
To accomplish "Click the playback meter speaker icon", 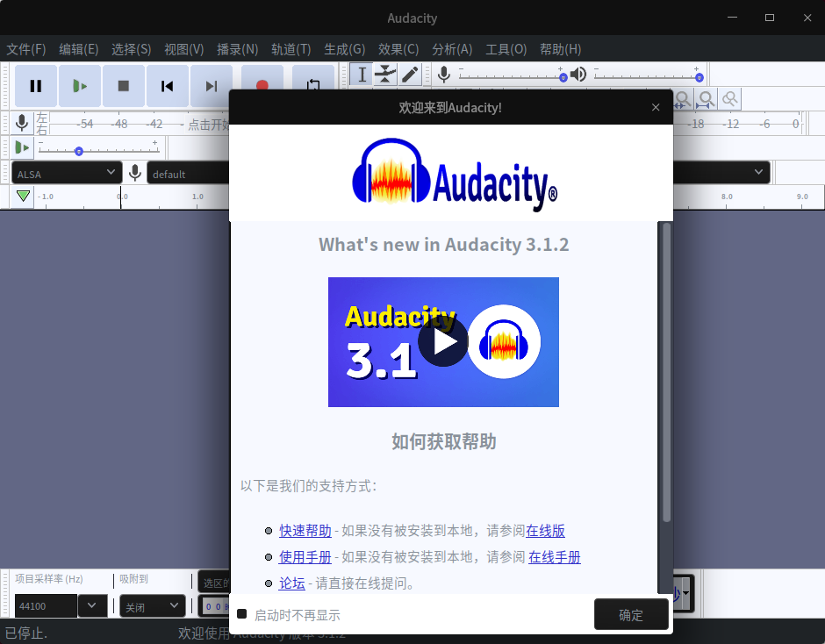I will (x=578, y=74).
